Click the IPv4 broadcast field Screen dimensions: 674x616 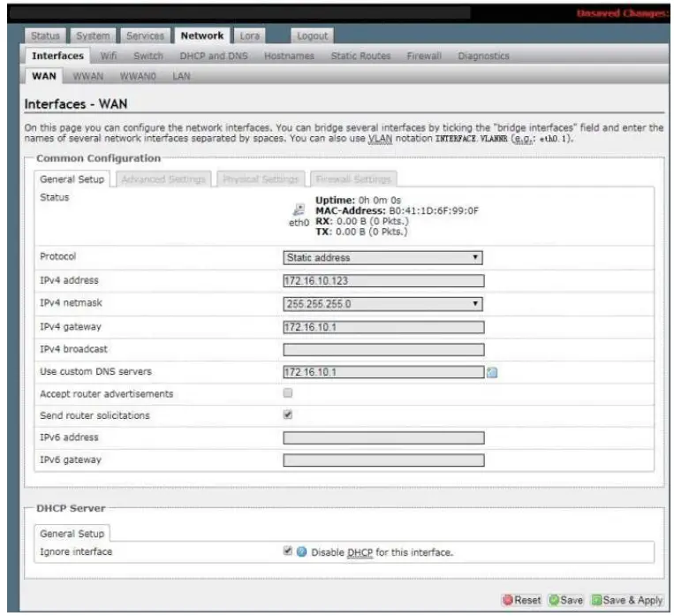pyautogui.click(x=383, y=350)
